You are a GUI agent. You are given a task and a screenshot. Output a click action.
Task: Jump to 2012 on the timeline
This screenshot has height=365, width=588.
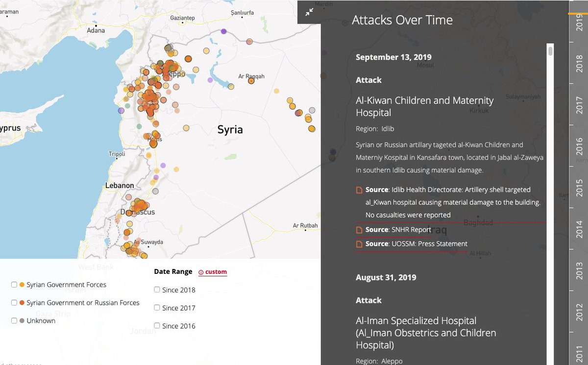point(579,313)
